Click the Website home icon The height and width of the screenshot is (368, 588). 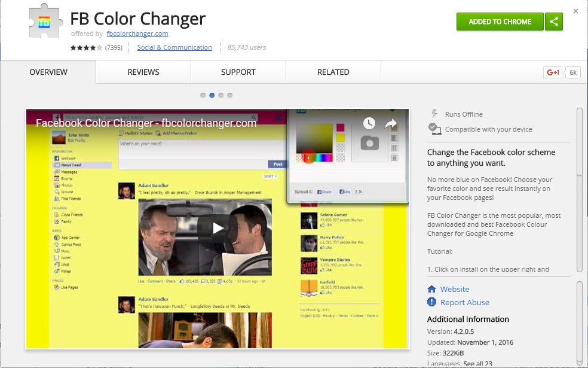(x=432, y=289)
